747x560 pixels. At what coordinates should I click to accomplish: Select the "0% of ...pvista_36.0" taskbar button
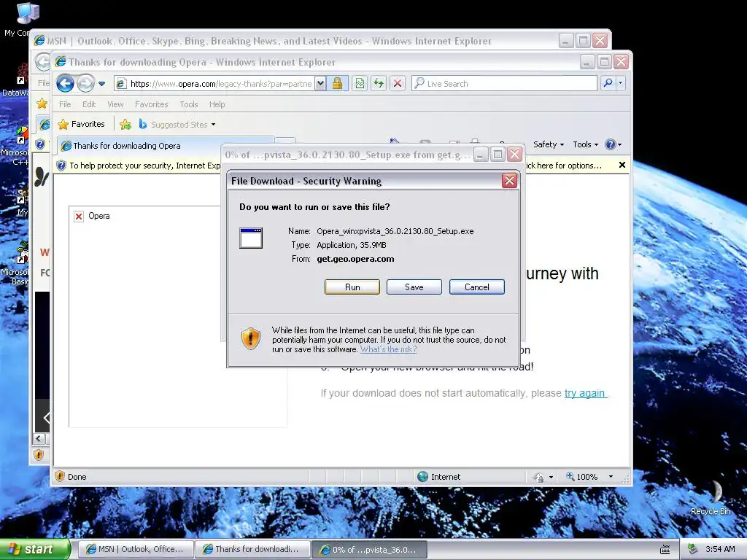tap(369, 550)
